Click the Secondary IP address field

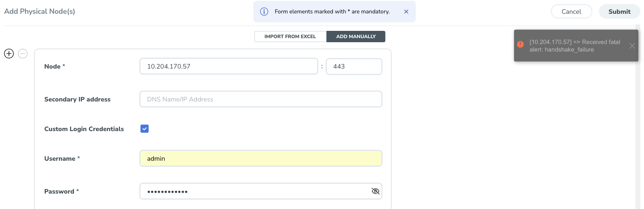click(x=261, y=99)
